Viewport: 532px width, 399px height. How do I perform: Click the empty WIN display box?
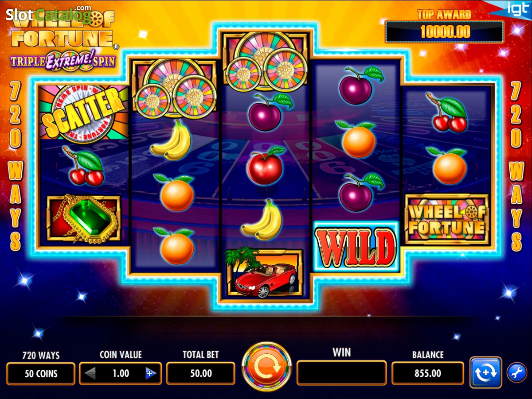[342, 373]
